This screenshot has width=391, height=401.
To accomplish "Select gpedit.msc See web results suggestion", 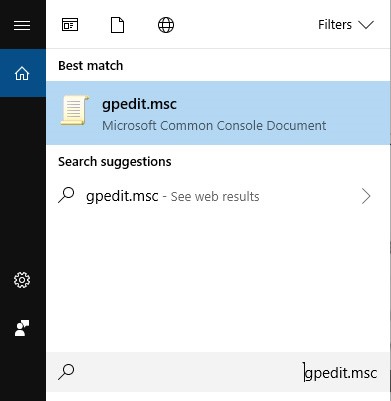I will pyautogui.click(x=218, y=196).
